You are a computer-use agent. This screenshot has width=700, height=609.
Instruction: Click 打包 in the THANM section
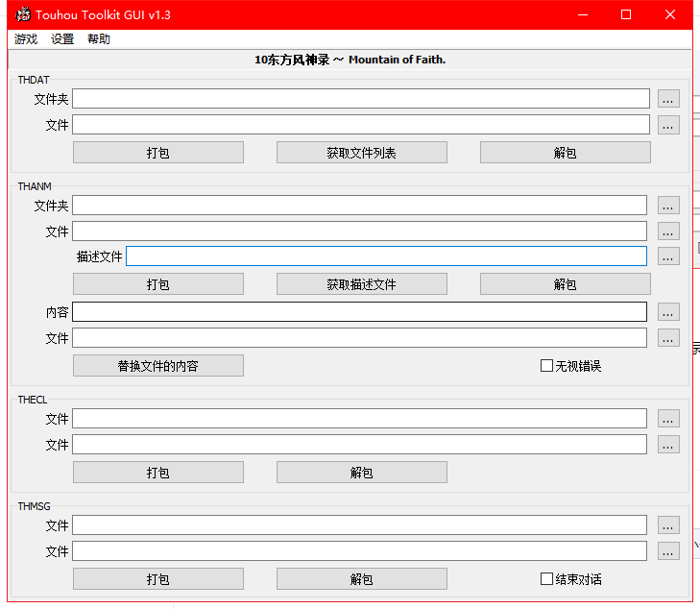tap(158, 284)
